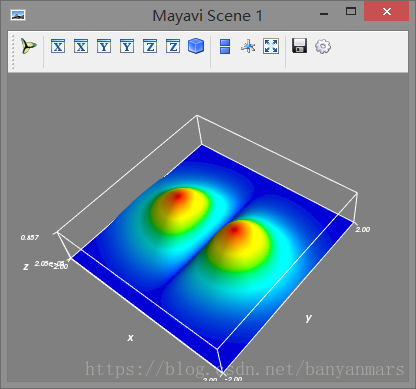Click the window icon in the title bar

click(x=18, y=15)
